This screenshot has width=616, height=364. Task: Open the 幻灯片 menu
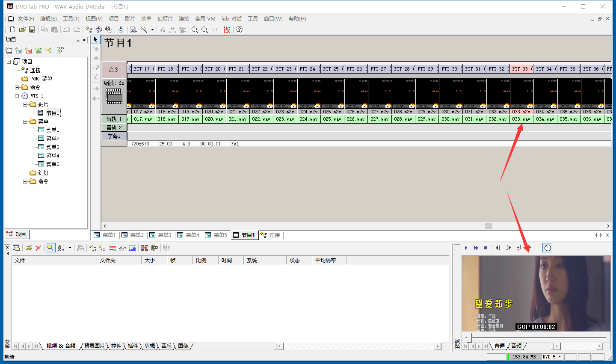pyautogui.click(x=165, y=19)
